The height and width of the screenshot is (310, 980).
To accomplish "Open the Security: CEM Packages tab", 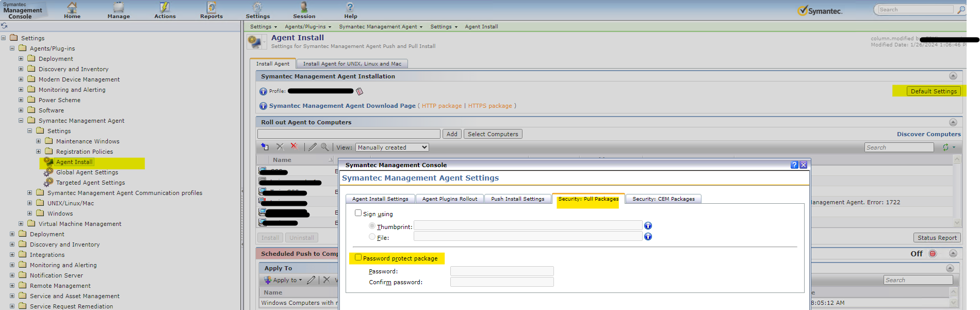I will coord(663,199).
